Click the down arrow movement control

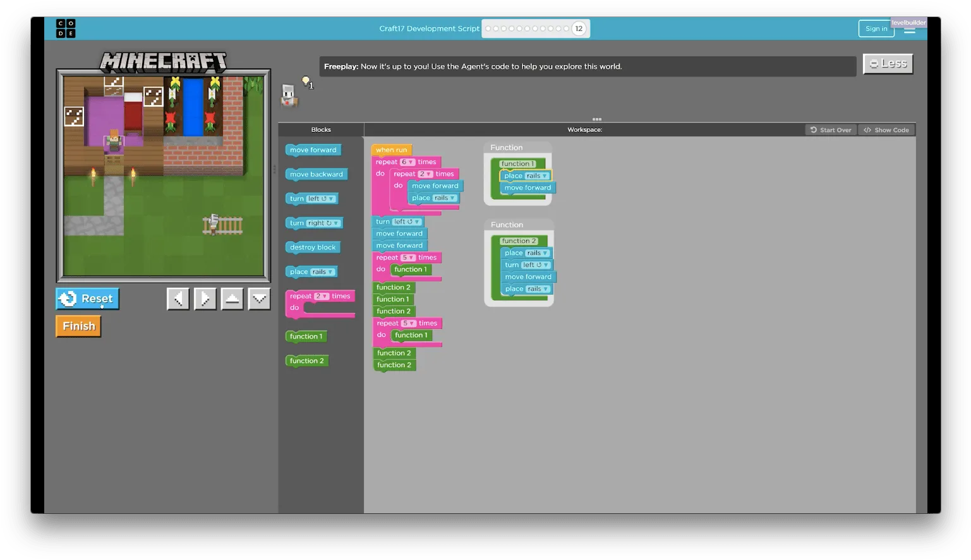(260, 299)
